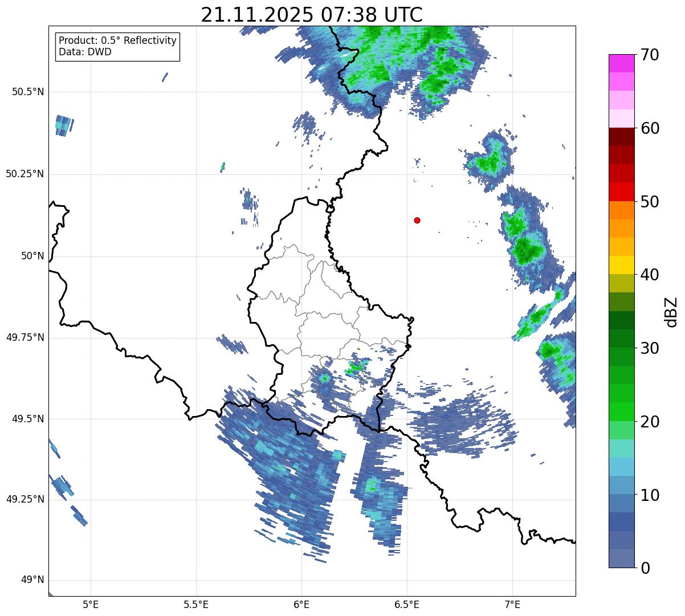The image size is (685, 616).
Task: Pick the bright red swatch just above 50 dBZ
Action: tap(621, 192)
